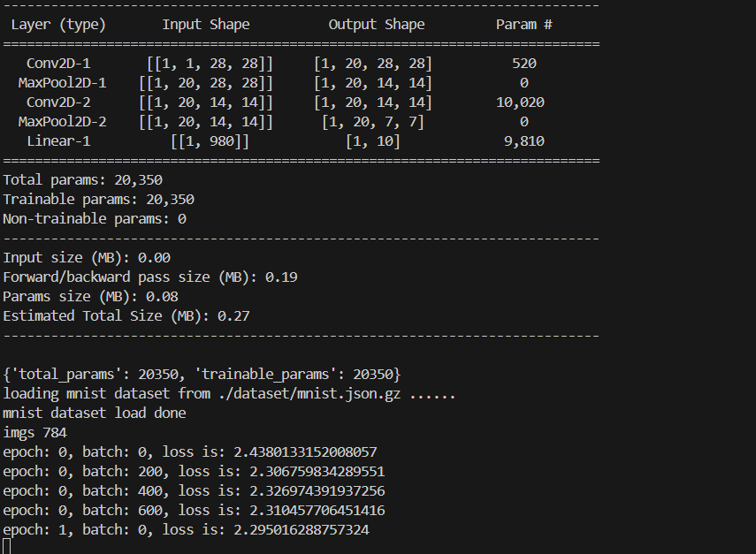Click the 9,810 parameter count
The width and height of the screenshot is (756, 554).
[x=524, y=141]
